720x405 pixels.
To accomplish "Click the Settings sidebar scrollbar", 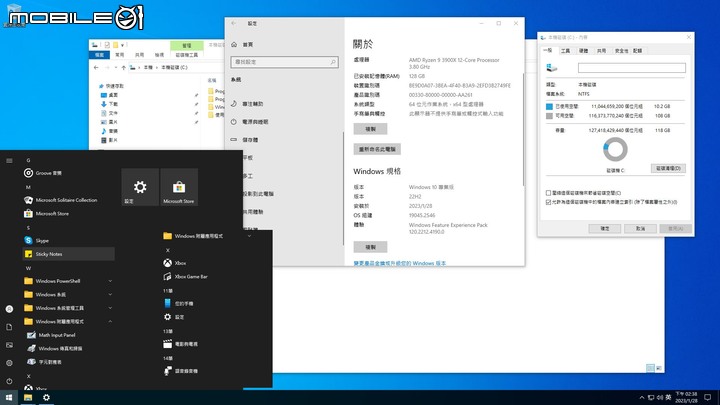I will 343,188.
